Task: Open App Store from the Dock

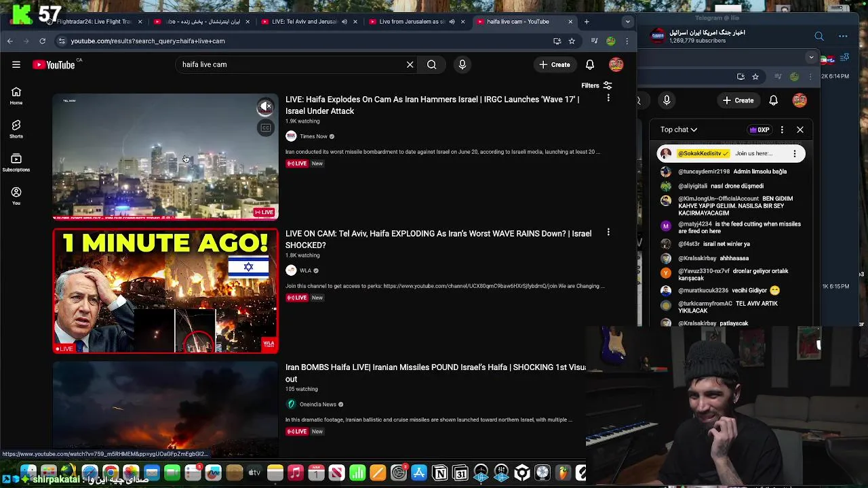Action: point(419,472)
